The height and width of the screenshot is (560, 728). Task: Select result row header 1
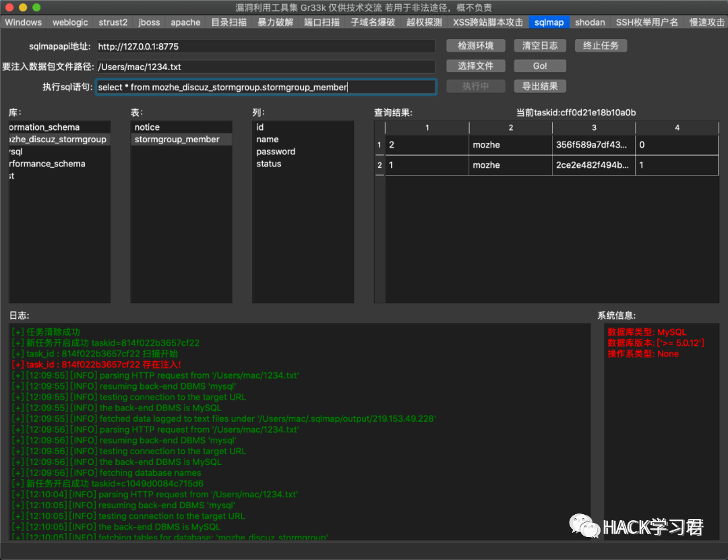(x=380, y=145)
